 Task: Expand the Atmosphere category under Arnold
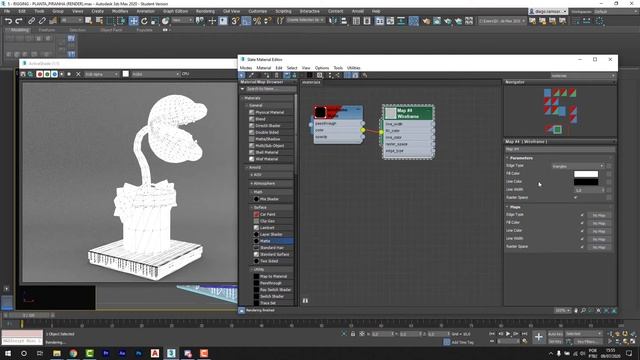point(251,183)
